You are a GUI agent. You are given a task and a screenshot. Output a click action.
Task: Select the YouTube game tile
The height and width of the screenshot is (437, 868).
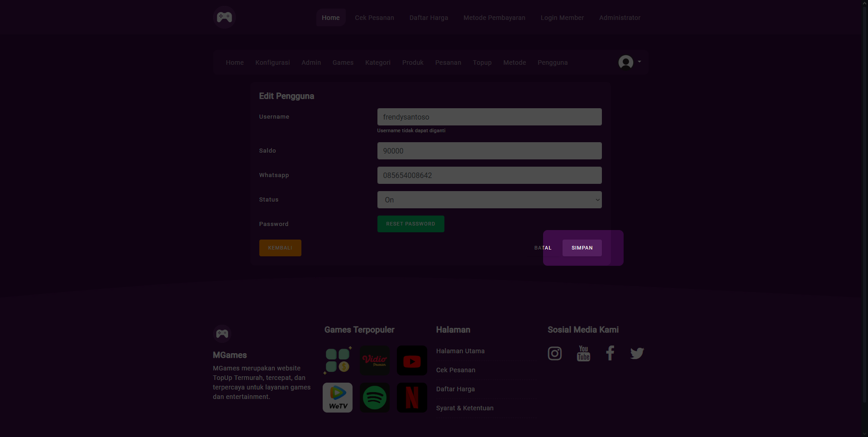tap(412, 360)
